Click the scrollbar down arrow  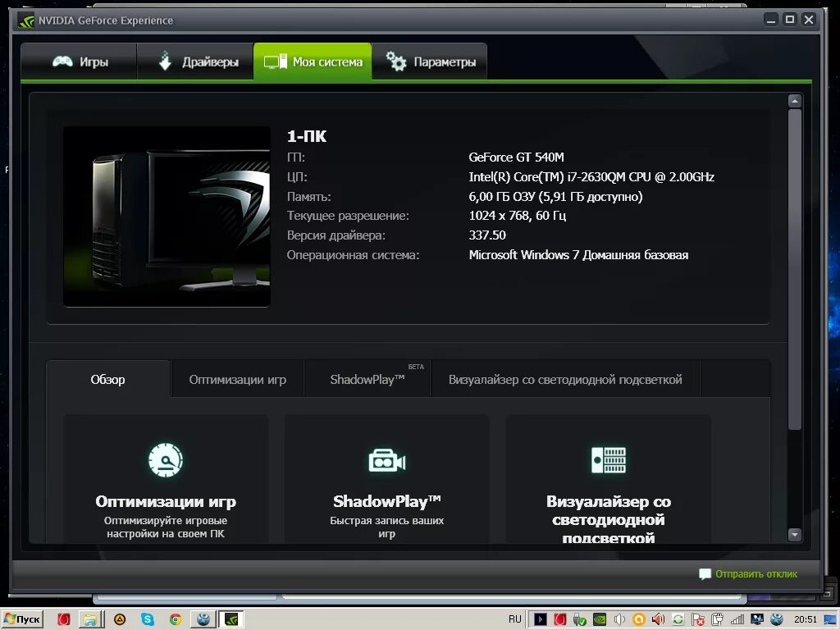tap(794, 534)
